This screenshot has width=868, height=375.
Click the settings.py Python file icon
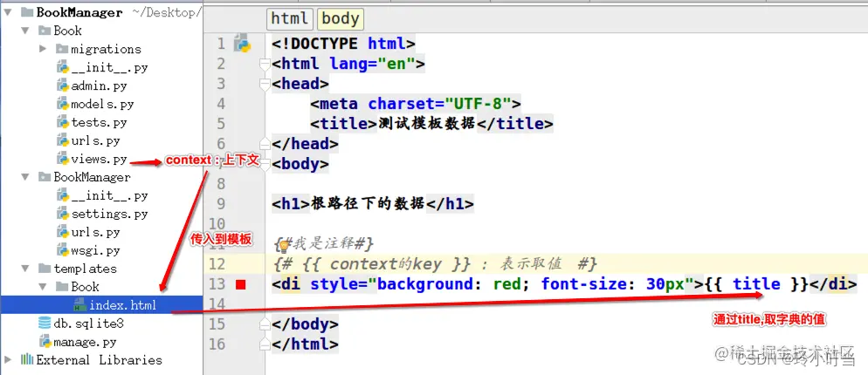coord(62,214)
